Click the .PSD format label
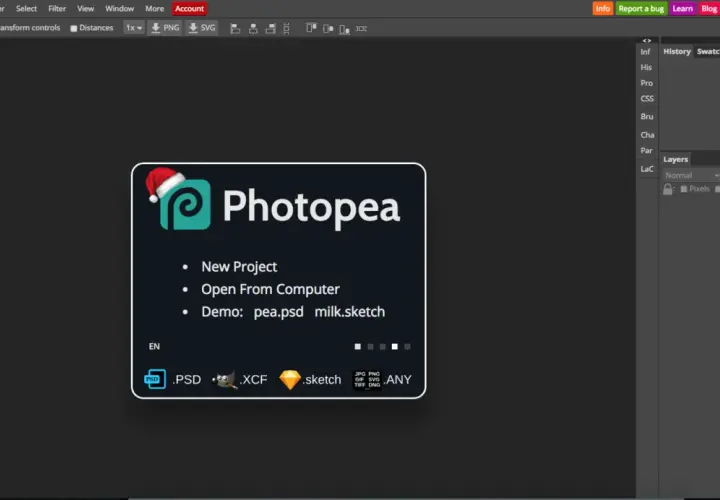This screenshot has height=500, width=720. point(187,380)
